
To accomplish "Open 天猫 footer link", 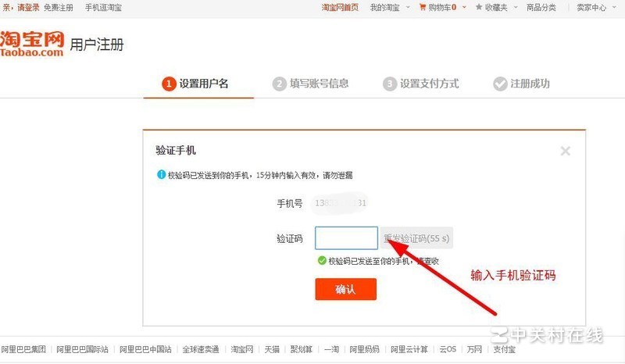I will pyautogui.click(x=272, y=349).
